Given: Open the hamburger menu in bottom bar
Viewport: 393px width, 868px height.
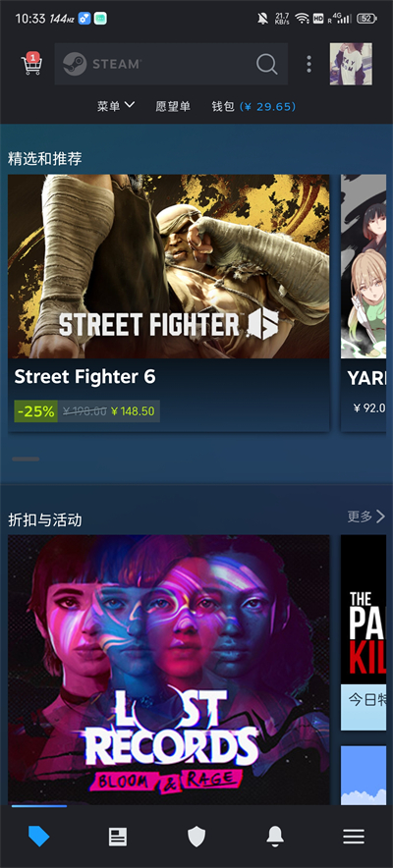Looking at the screenshot, I should coord(354,837).
